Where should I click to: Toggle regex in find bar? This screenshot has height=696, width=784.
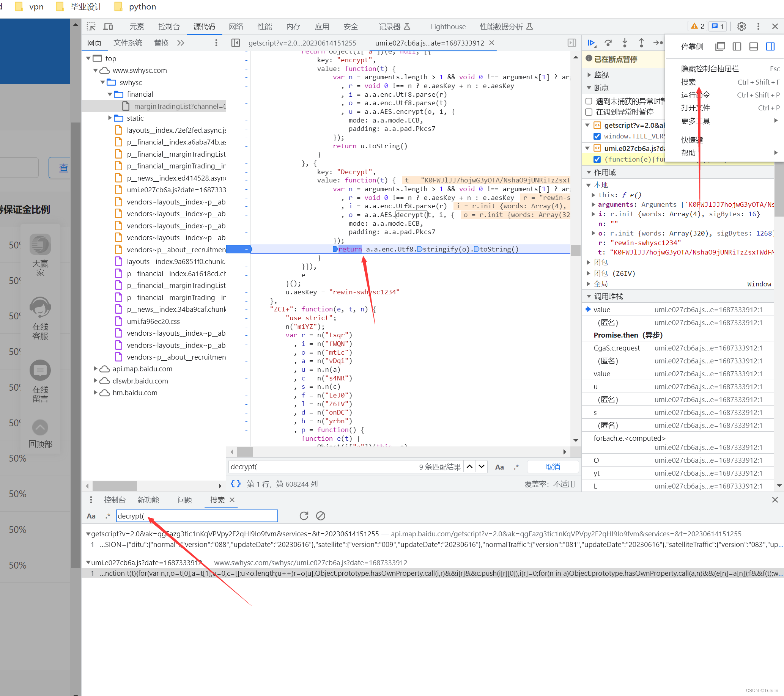click(516, 467)
